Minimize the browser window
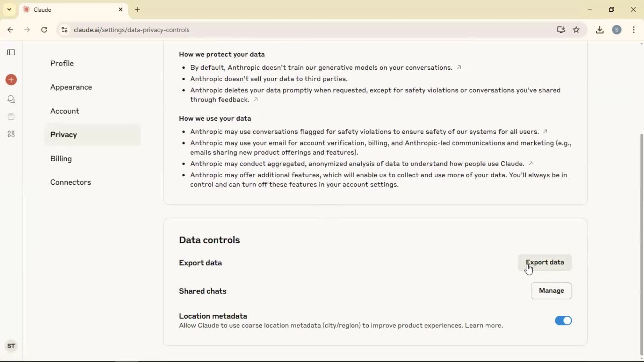The image size is (644, 362). point(590,9)
